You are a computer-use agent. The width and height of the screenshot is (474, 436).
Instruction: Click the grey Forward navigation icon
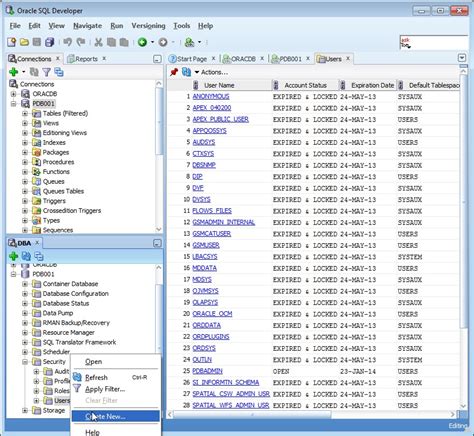[163, 42]
